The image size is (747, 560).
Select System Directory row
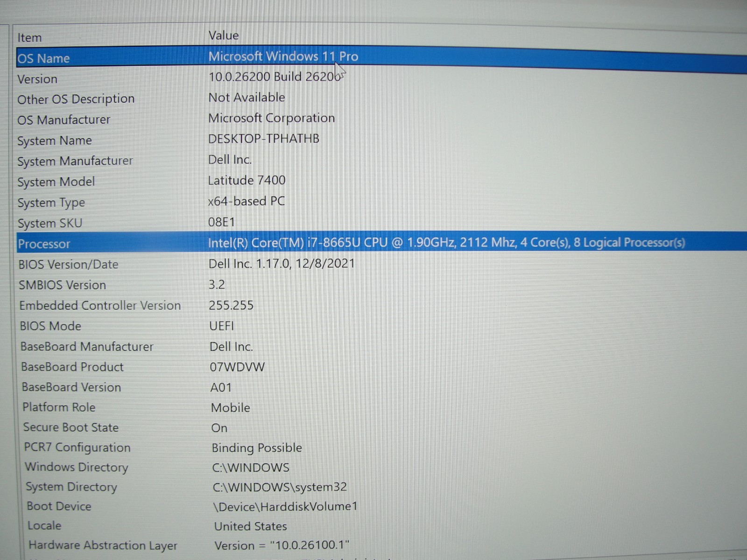click(71, 487)
